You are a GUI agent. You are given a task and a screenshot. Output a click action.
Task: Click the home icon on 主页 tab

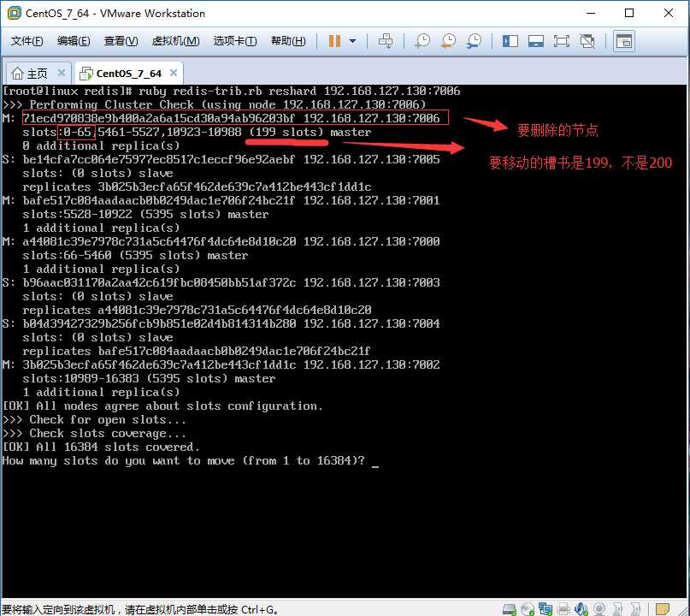[x=17, y=74]
